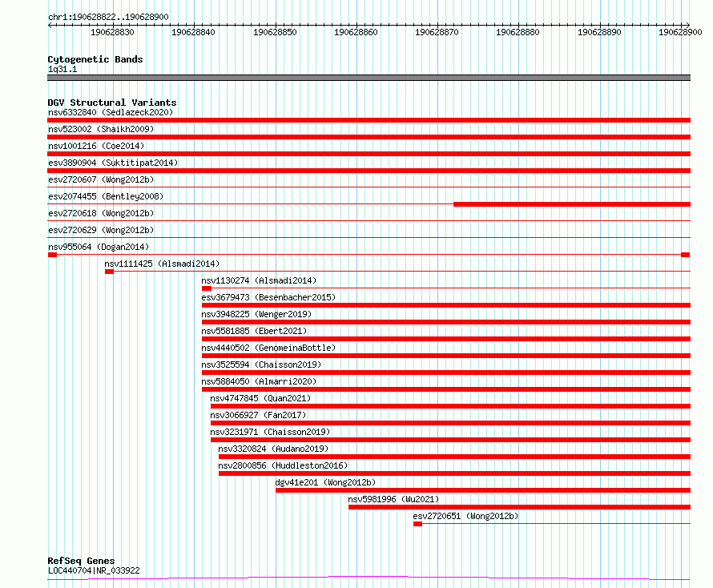
Task: Click ruler position 190628900
Action: 680,32
